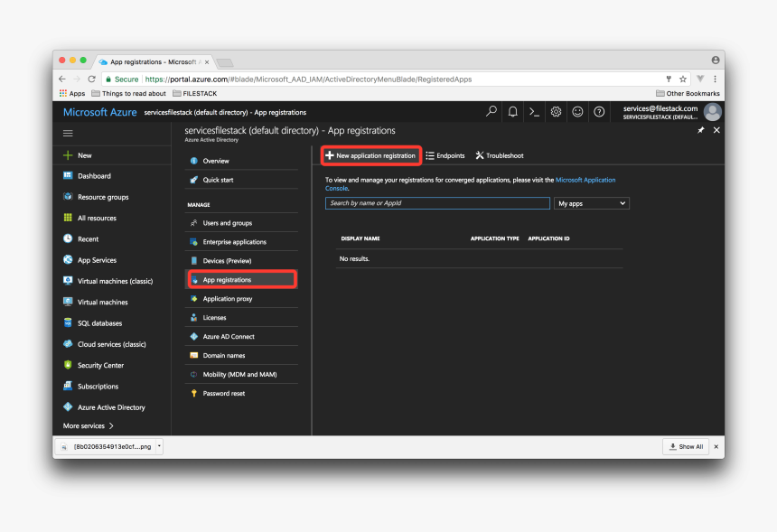Open the downloaded png file
Screen dimensions: 777x532
[107, 447]
